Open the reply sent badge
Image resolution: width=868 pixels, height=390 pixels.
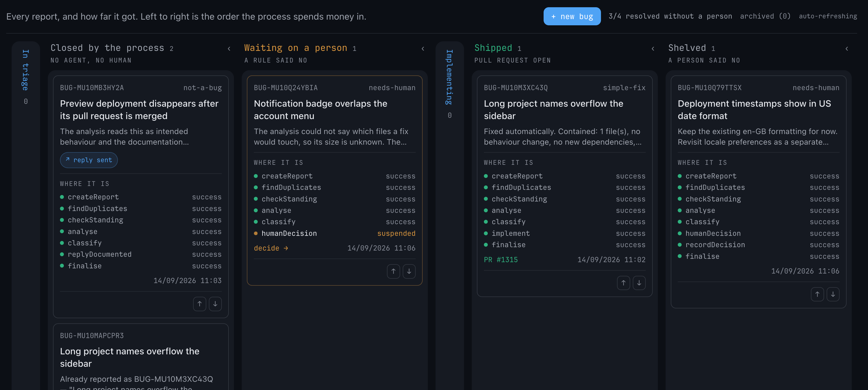click(x=89, y=160)
